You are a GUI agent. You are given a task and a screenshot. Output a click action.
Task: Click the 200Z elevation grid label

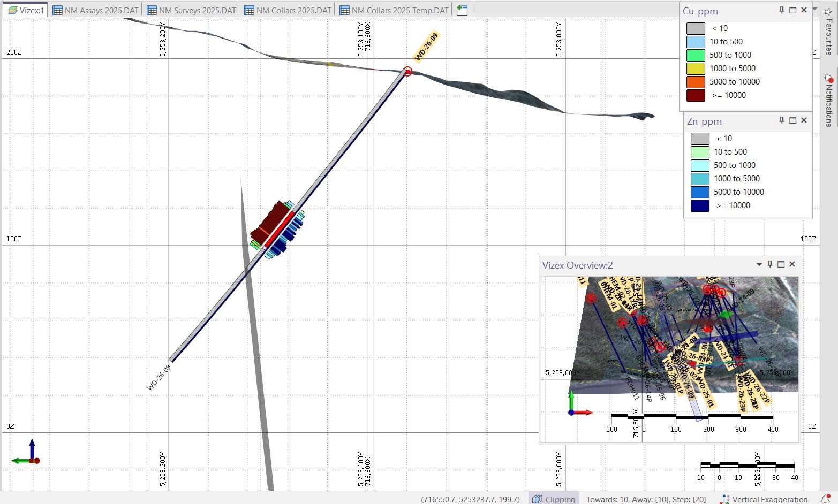(x=14, y=52)
